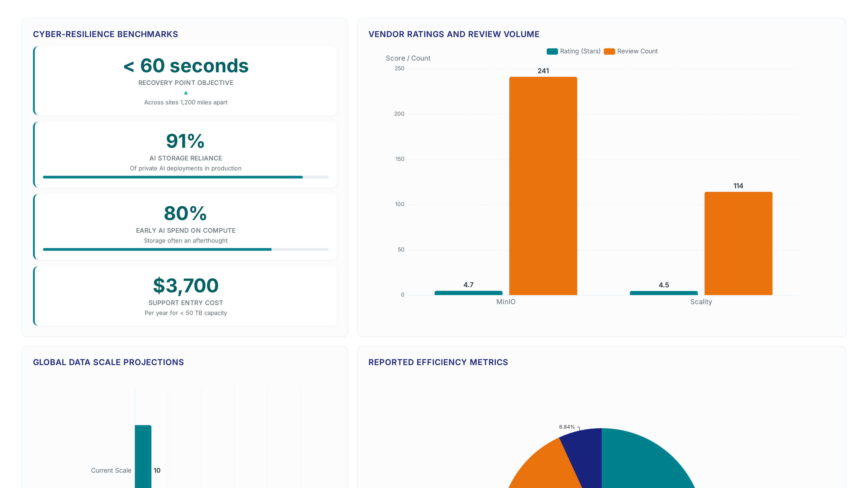868x488 pixels.
Task: Select MinIO rating bar labeled 4.7
Action: [x=468, y=293]
